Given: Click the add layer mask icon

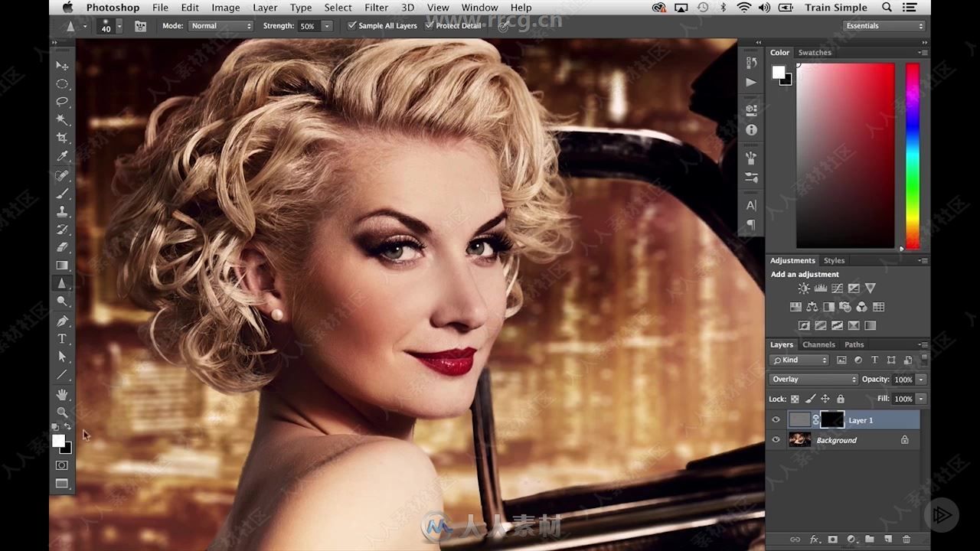Looking at the screenshot, I should click(x=832, y=540).
